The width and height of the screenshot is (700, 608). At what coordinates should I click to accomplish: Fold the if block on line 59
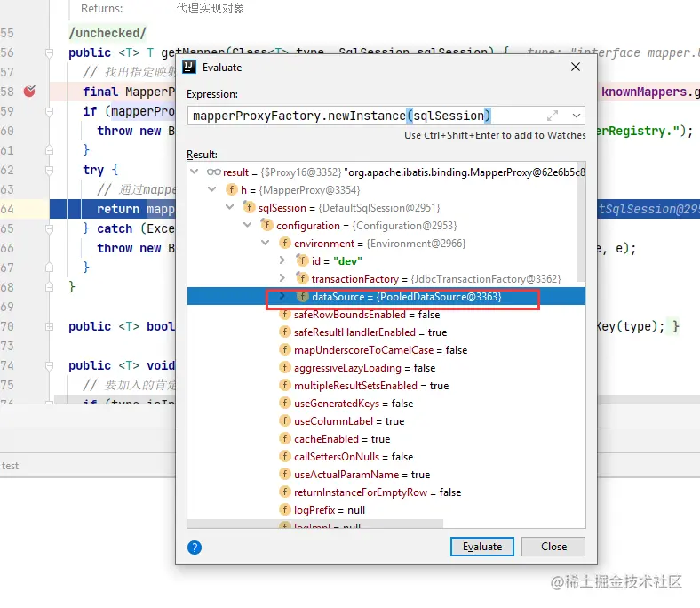click(x=49, y=111)
